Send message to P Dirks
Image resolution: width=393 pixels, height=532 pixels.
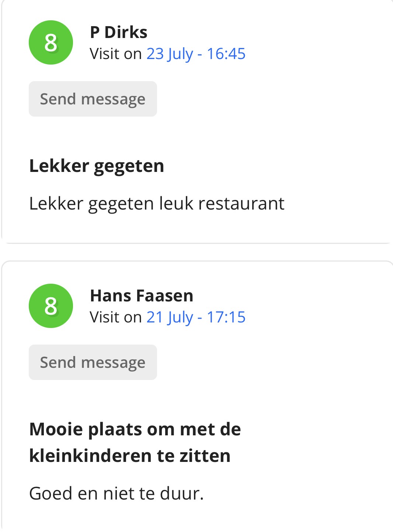pyautogui.click(x=93, y=99)
